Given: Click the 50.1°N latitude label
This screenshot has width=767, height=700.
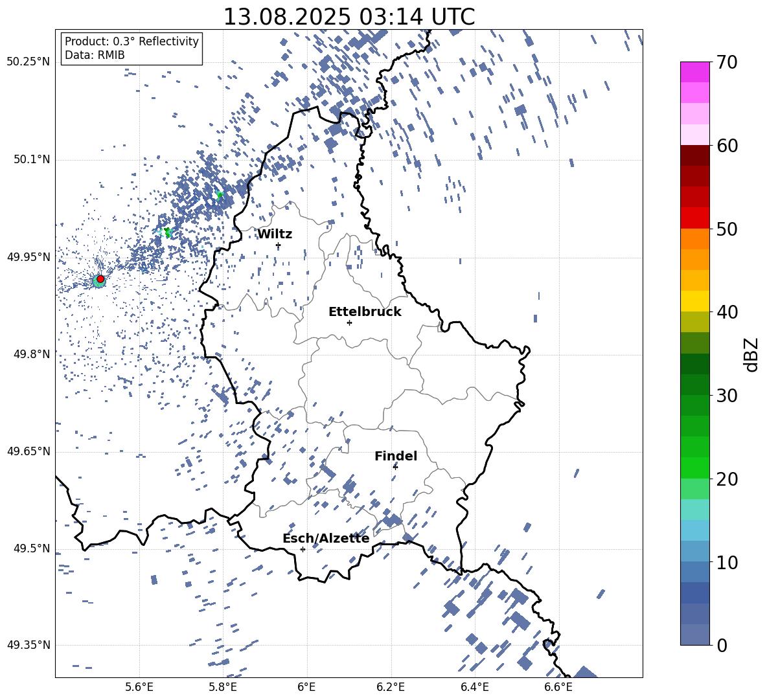Looking at the screenshot, I should coord(32,160).
